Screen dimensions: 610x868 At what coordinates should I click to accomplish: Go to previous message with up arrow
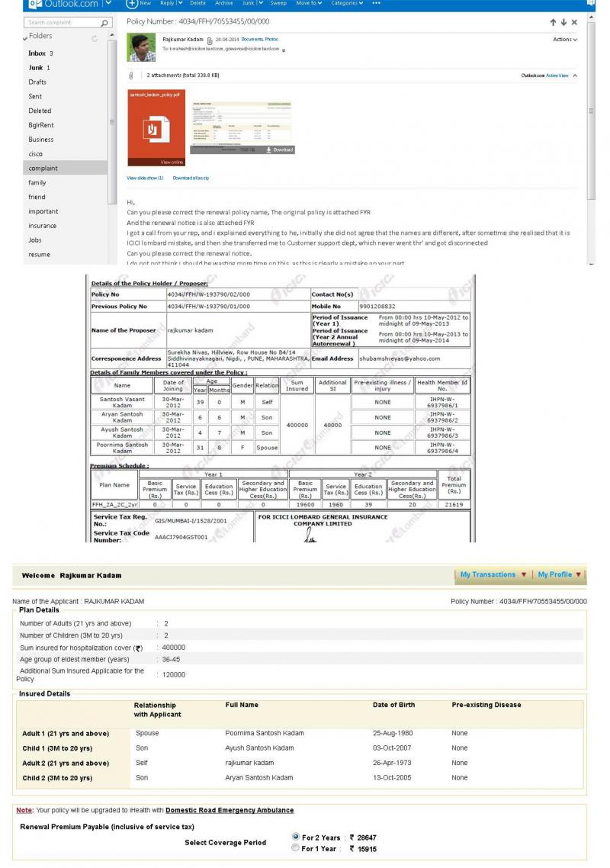coord(553,22)
